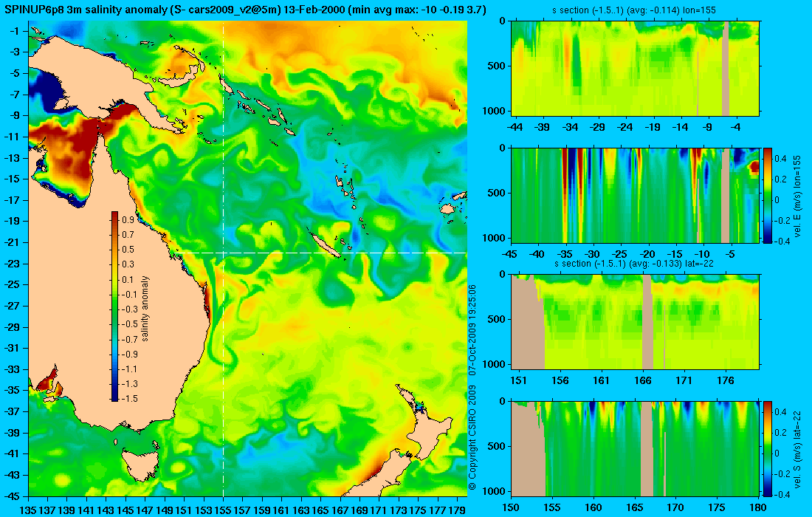
Task: Click the 0.1 tick on the salinity colorbar
Action: tap(128, 280)
